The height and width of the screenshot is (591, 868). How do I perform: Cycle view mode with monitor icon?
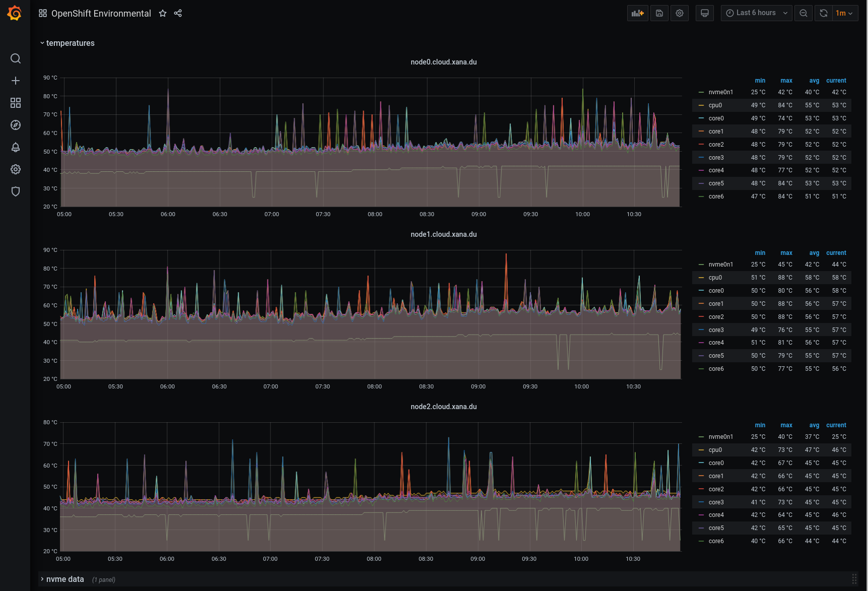coord(705,13)
